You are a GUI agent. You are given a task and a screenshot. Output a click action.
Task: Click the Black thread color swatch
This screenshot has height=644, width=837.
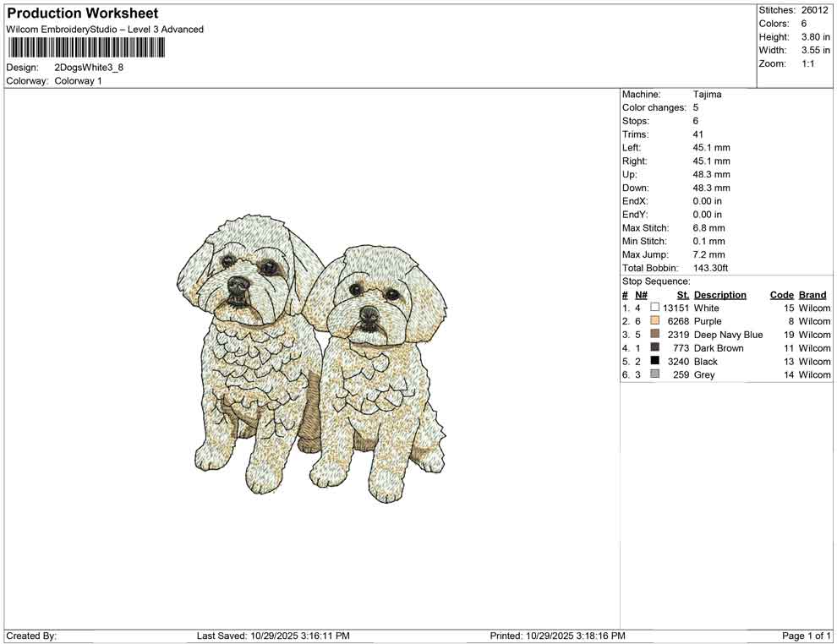655,362
